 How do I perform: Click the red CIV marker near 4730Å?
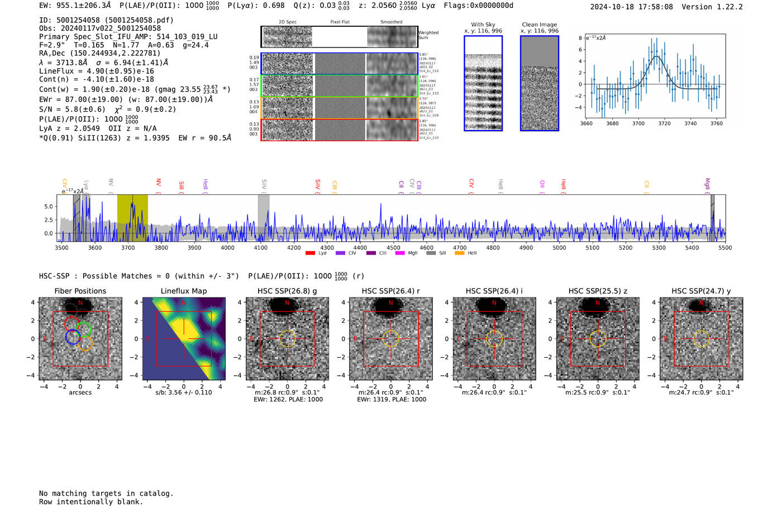coord(471,186)
